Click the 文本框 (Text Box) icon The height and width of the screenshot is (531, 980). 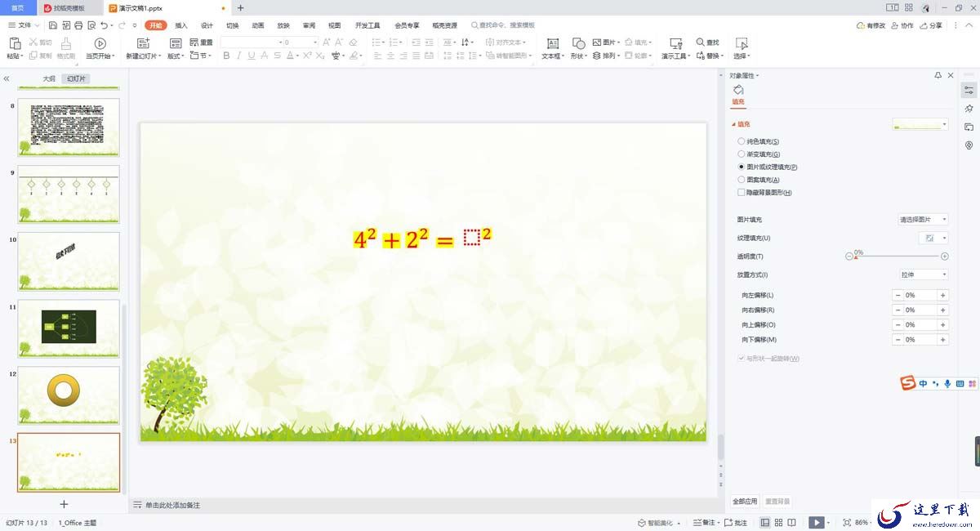553,43
